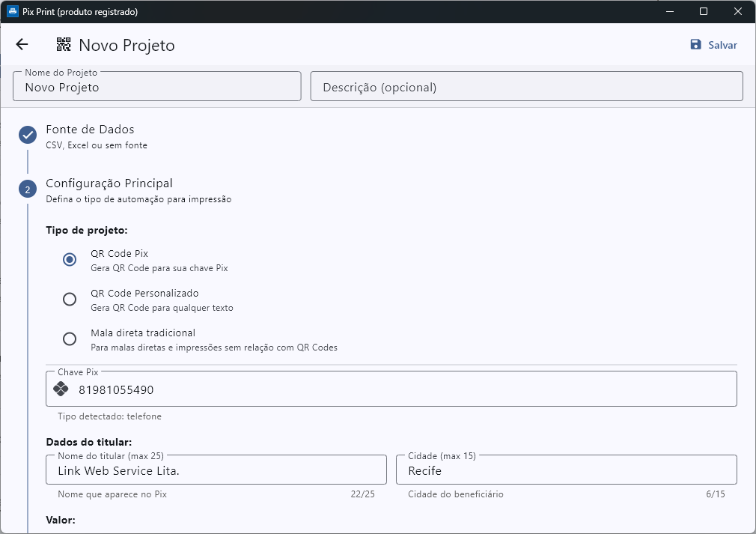This screenshot has height=534, width=756.
Task: Click the floppy disk save icon
Action: coord(696,45)
